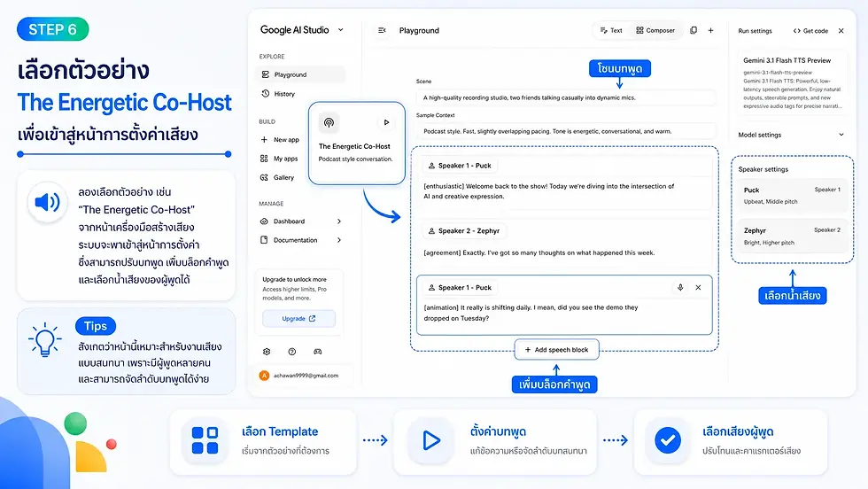Viewport: 868px width, 489px height.
Task: Select Speaker 1 - Puck chip above shifting daily line
Action: coord(460,287)
